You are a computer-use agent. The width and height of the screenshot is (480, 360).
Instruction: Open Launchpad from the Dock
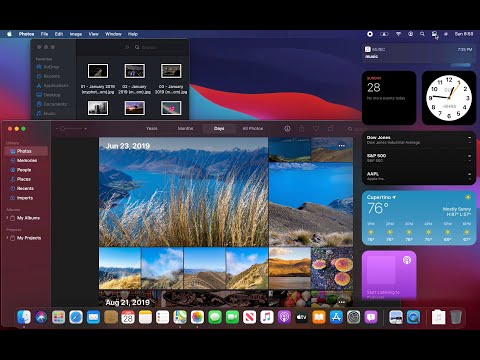[x=59, y=317]
